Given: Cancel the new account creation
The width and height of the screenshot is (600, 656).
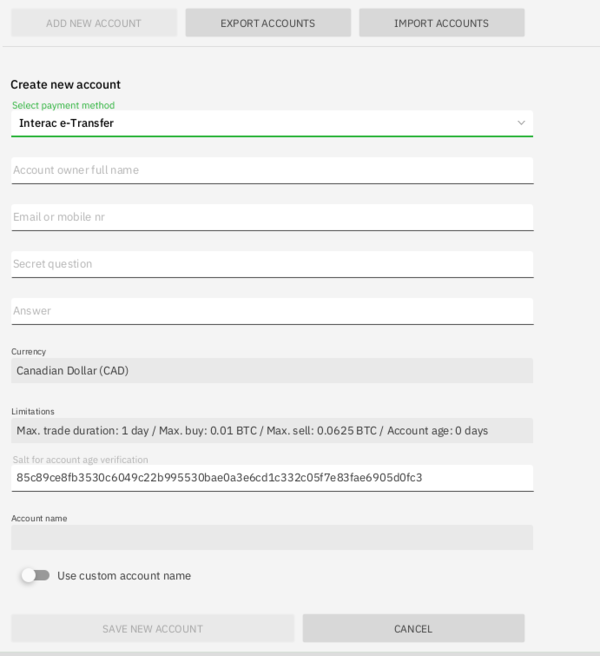Looking at the screenshot, I should [413, 629].
